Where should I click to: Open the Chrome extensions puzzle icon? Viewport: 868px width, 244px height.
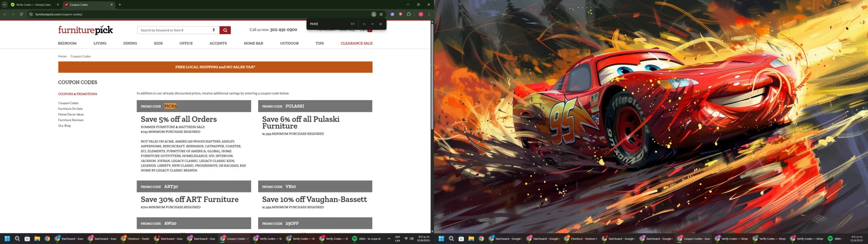[409, 14]
